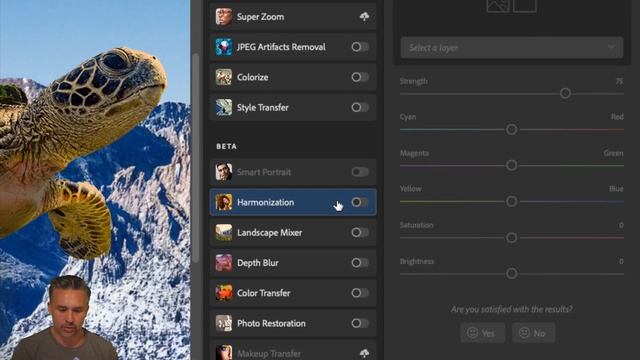Select the Style Transfer filter label
640x360 pixels.
click(x=262, y=107)
